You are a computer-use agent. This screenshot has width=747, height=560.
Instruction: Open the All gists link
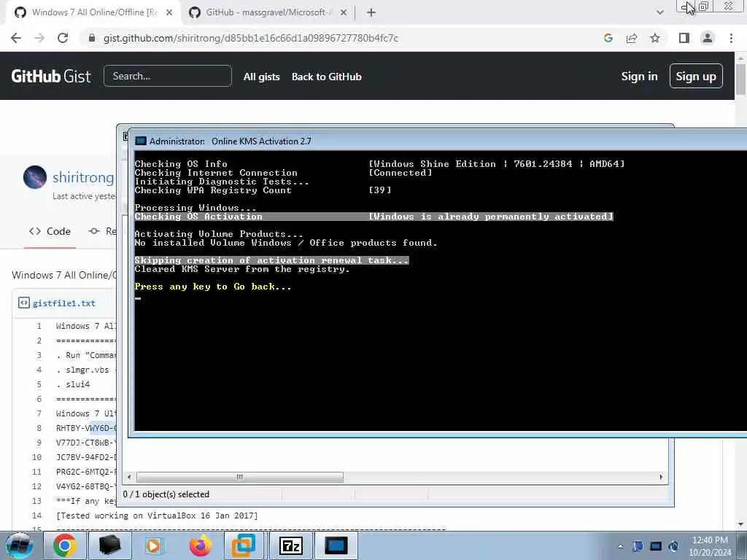262,77
